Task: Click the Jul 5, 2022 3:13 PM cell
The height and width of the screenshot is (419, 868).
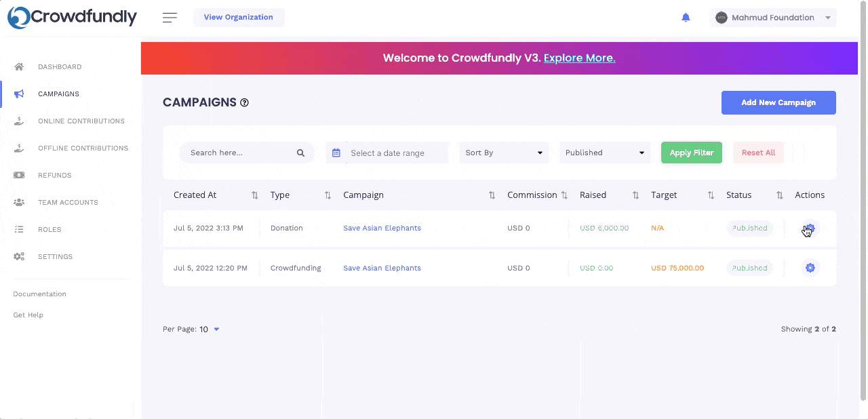Action: coord(208,228)
